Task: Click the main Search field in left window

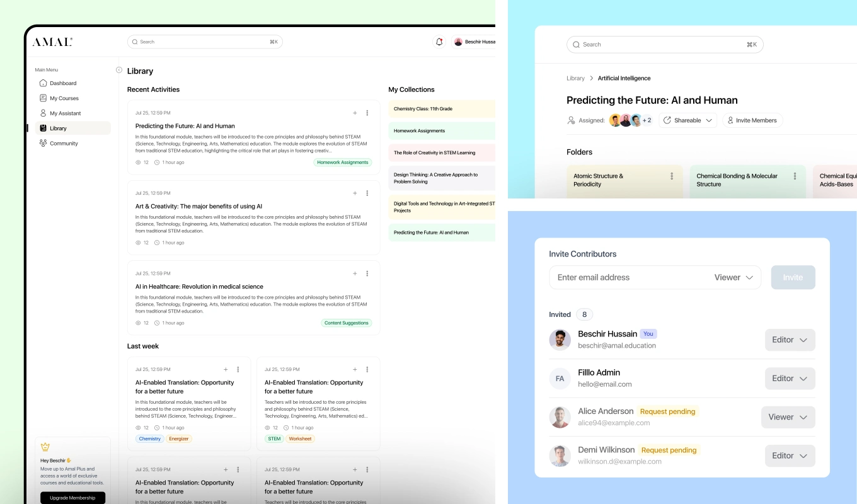Action: (x=205, y=42)
